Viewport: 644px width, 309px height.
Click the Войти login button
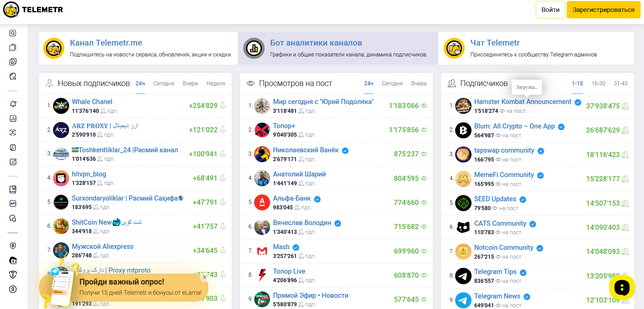coord(550,10)
